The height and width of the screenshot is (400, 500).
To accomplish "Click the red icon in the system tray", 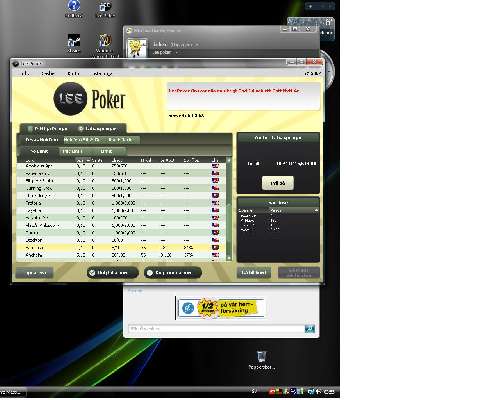I will [x=271, y=392].
